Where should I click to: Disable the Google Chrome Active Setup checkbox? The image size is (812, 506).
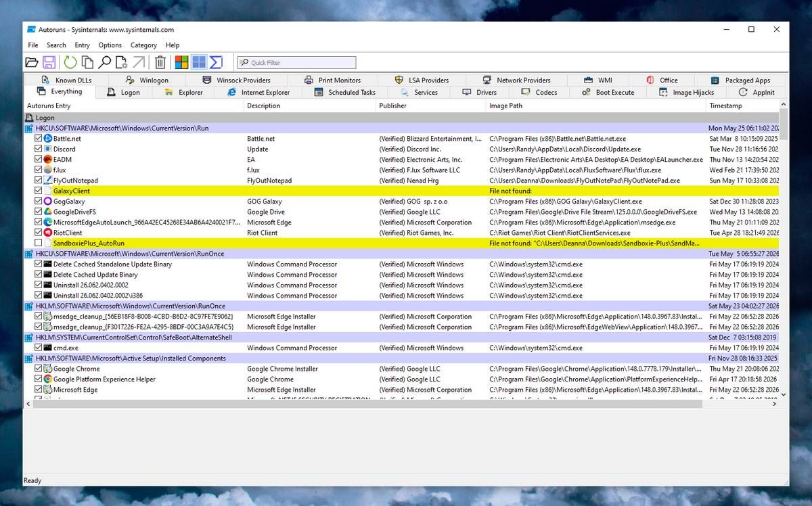(39, 369)
